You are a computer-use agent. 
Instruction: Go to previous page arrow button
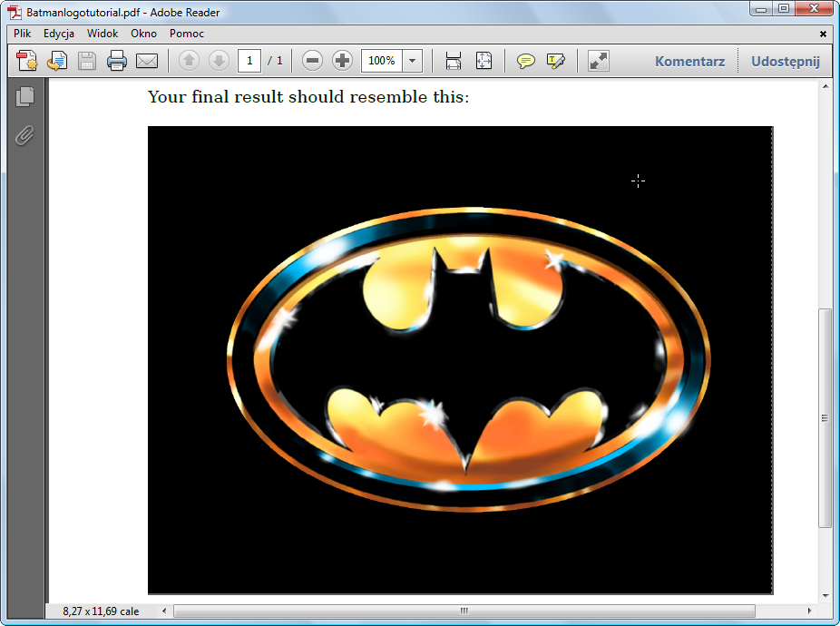(x=189, y=61)
